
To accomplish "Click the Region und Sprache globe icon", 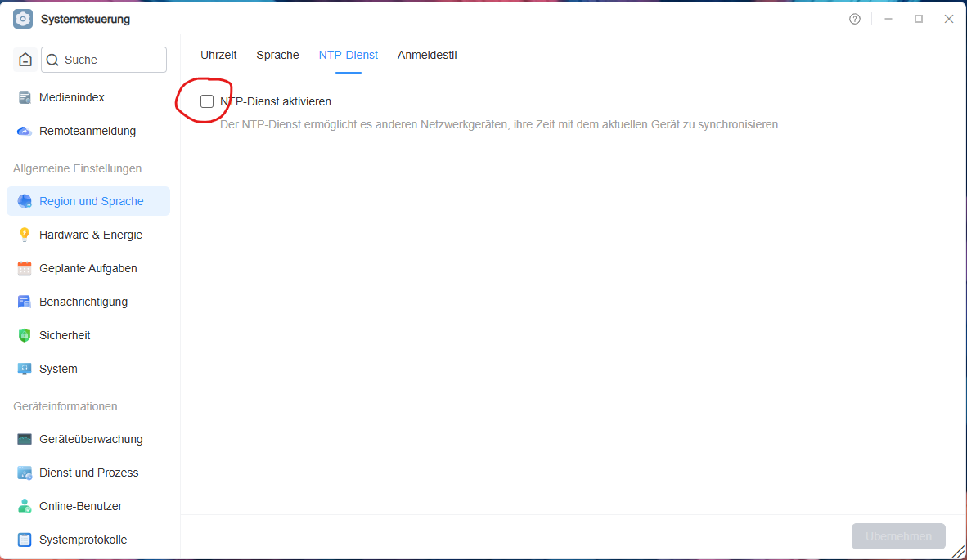I will 25,201.
